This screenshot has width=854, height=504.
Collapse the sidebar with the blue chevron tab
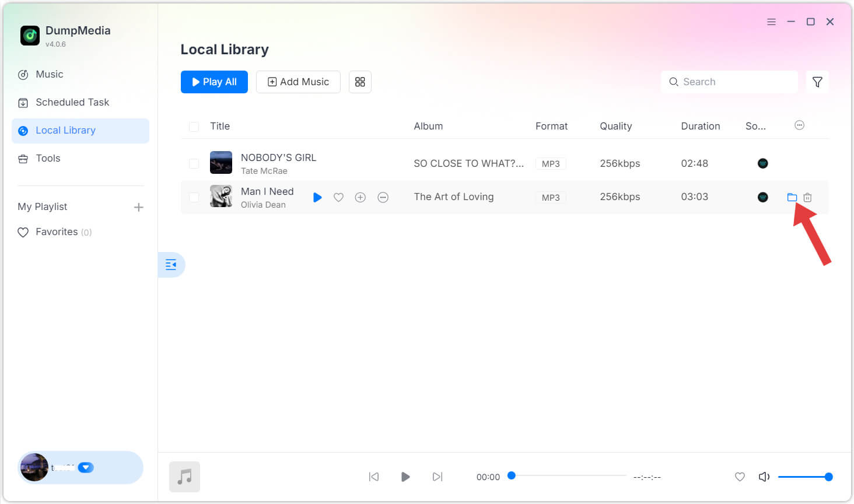(171, 264)
